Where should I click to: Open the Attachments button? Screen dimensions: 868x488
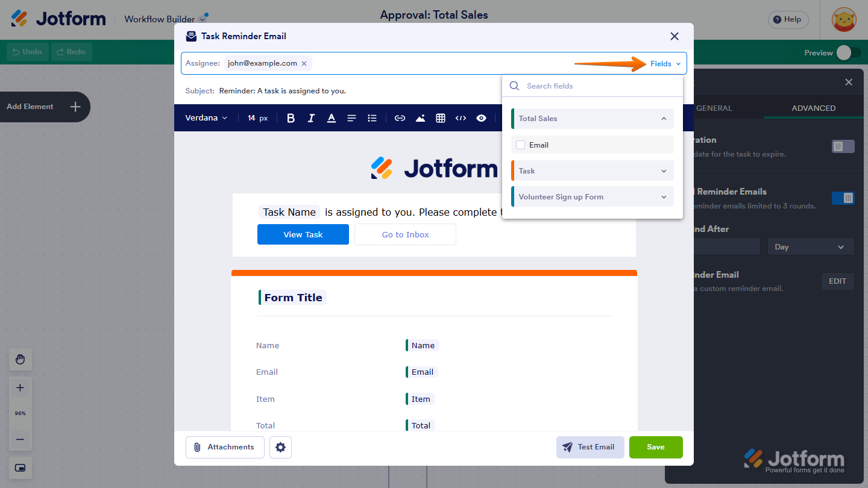[x=225, y=447]
